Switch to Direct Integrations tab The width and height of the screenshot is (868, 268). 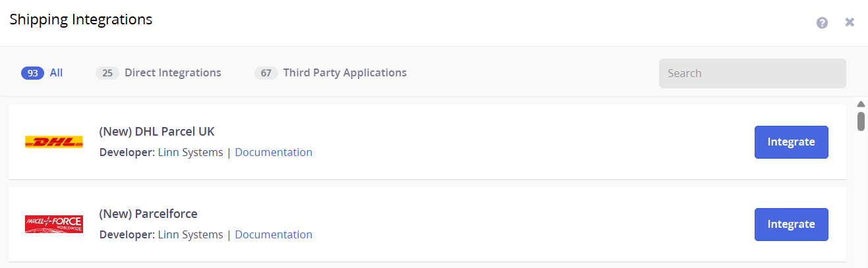click(x=173, y=72)
